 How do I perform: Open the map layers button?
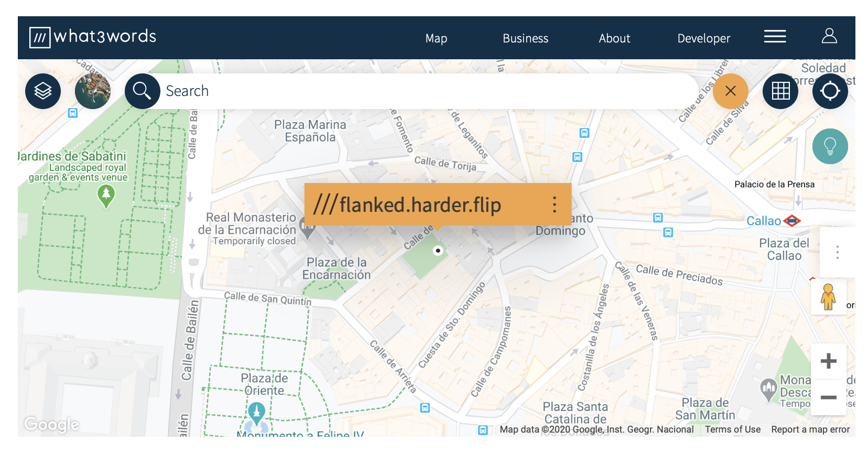tap(43, 91)
